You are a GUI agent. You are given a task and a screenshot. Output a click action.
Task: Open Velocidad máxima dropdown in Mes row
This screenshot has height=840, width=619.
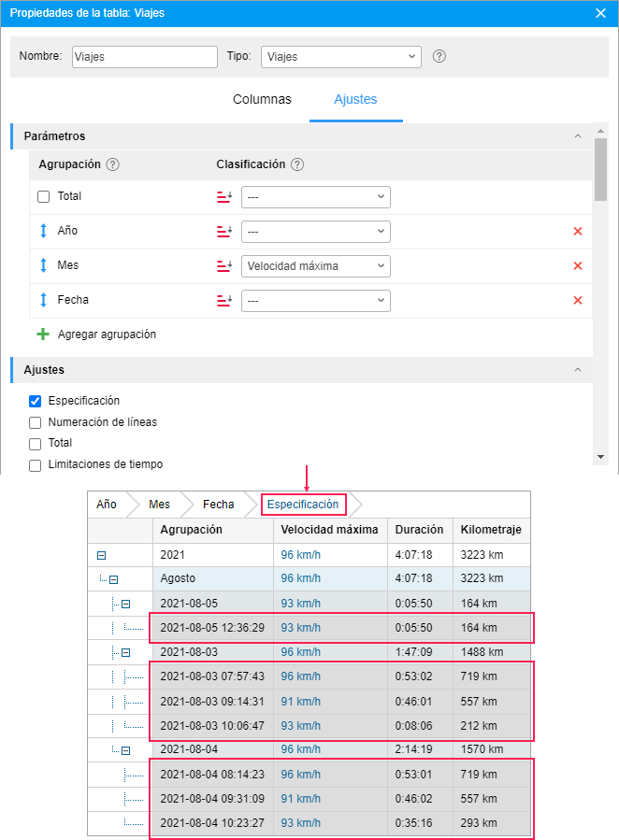pyautogui.click(x=316, y=266)
